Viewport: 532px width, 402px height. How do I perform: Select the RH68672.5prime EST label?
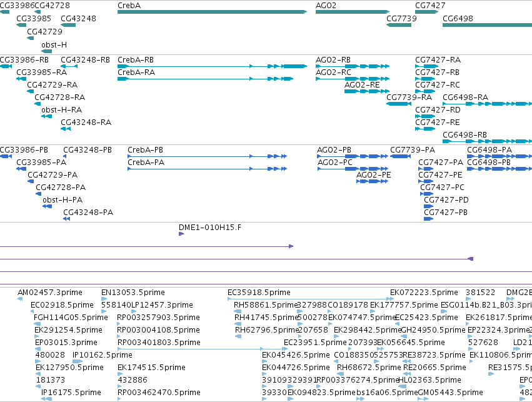pos(369,368)
